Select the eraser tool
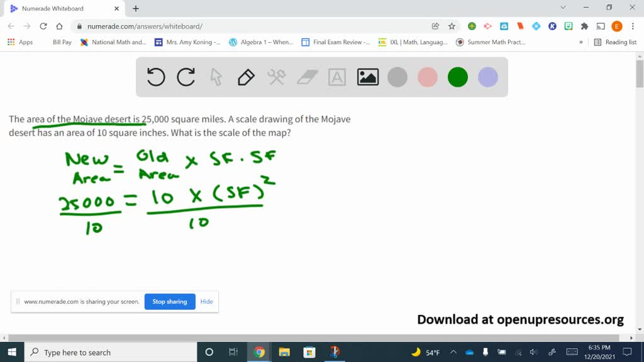Image resolution: width=644 pixels, height=362 pixels. tap(307, 77)
